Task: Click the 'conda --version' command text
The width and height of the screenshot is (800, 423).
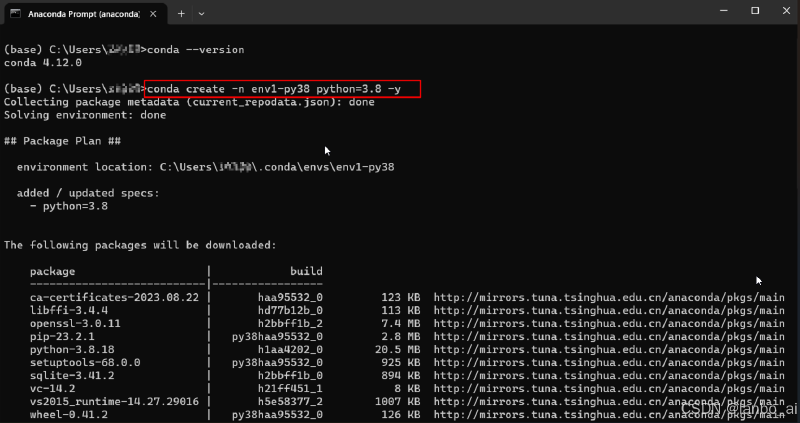Action: click(195, 50)
